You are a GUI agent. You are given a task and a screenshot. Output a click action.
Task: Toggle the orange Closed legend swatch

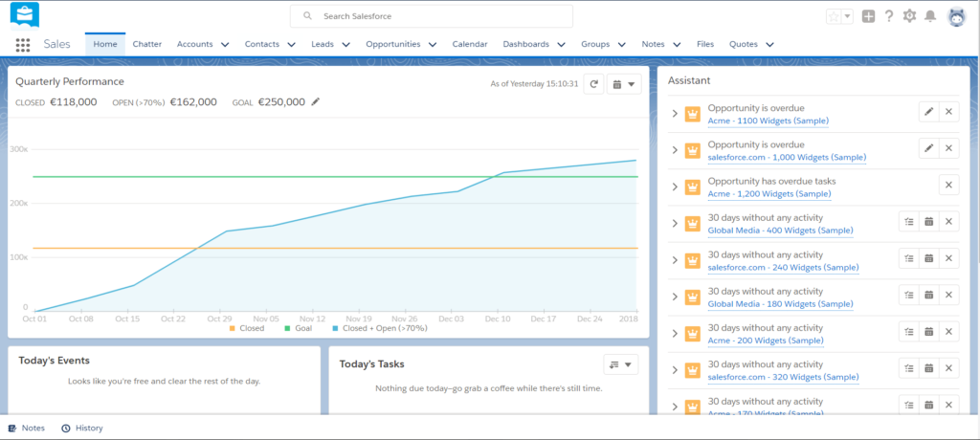[233, 328]
